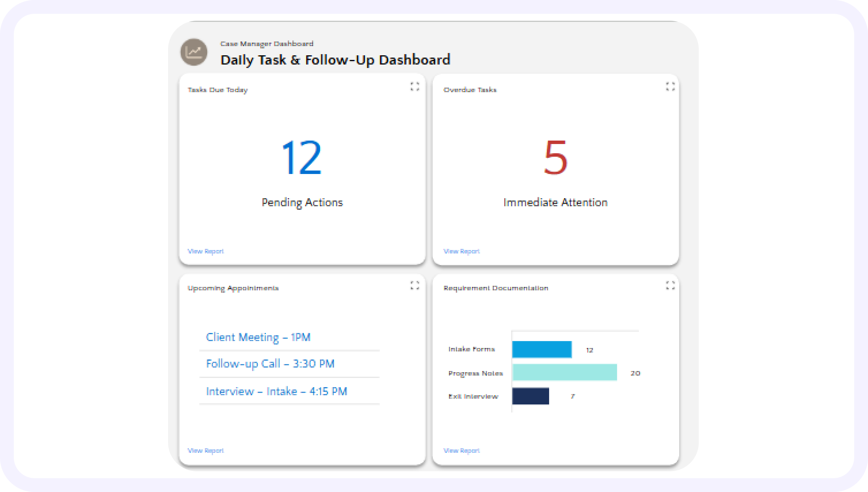Expand the Overdue Tasks widget
This screenshot has height=492, width=868.
[x=670, y=86]
